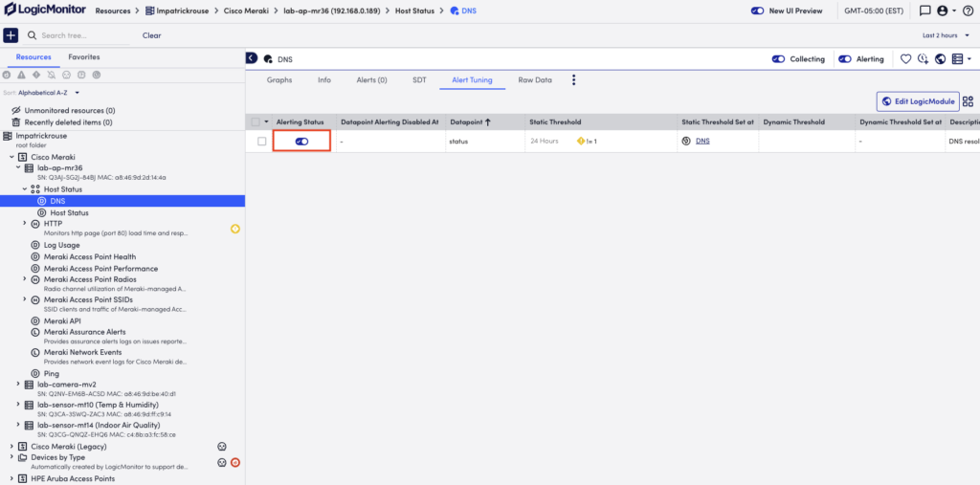Click the magnifier search icon
Viewport: 980px width, 485px height.
[32, 35]
